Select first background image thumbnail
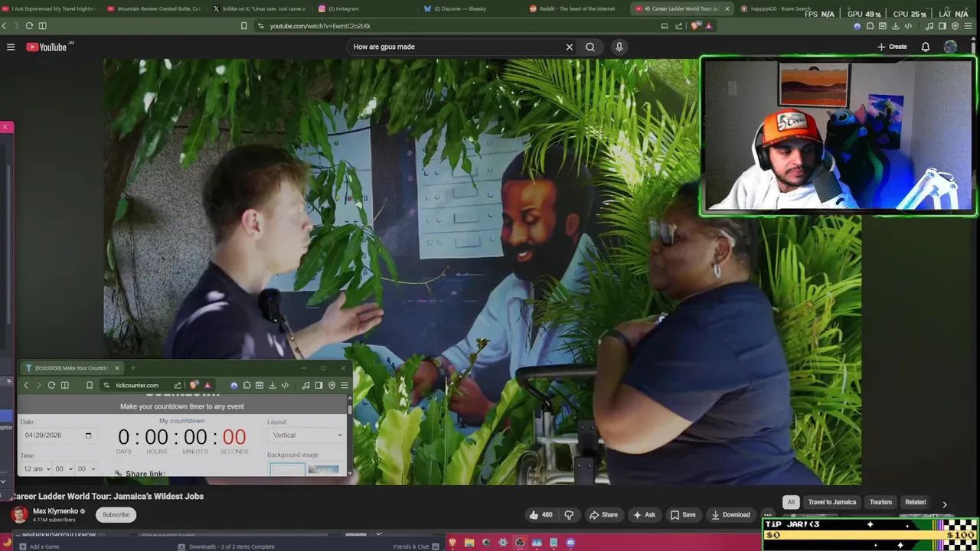Image resolution: width=980 pixels, height=551 pixels. 287,469
